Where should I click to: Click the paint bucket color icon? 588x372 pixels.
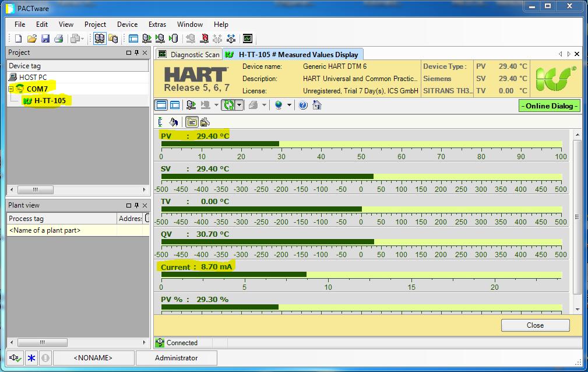point(173,122)
